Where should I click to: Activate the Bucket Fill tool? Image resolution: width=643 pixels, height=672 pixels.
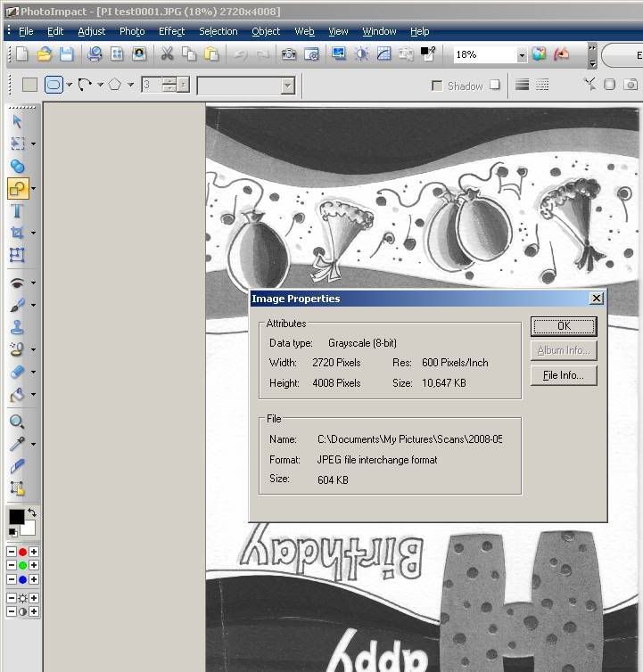[x=16, y=394]
